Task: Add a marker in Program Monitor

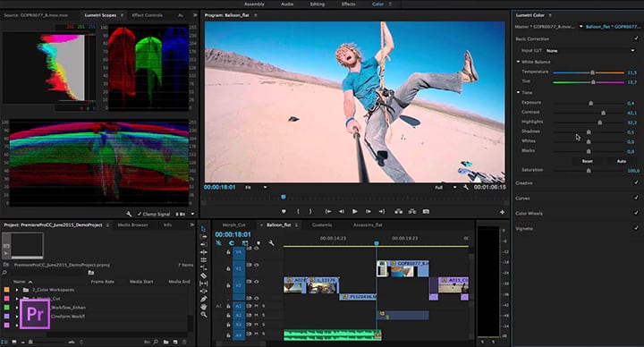Action: coord(284,211)
